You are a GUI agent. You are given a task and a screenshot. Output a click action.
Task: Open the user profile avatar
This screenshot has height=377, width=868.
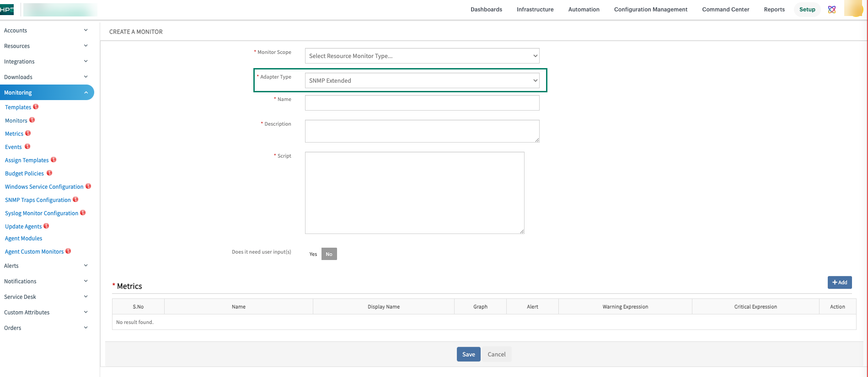click(x=853, y=9)
